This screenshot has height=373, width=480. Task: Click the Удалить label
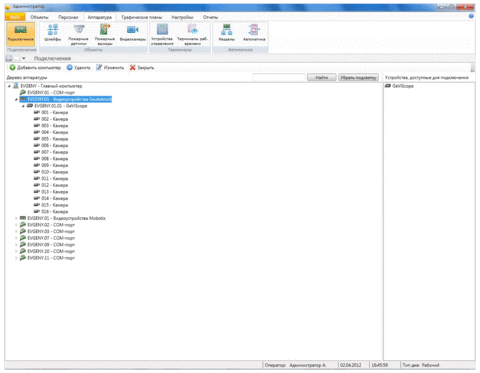pyautogui.click(x=82, y=68)
